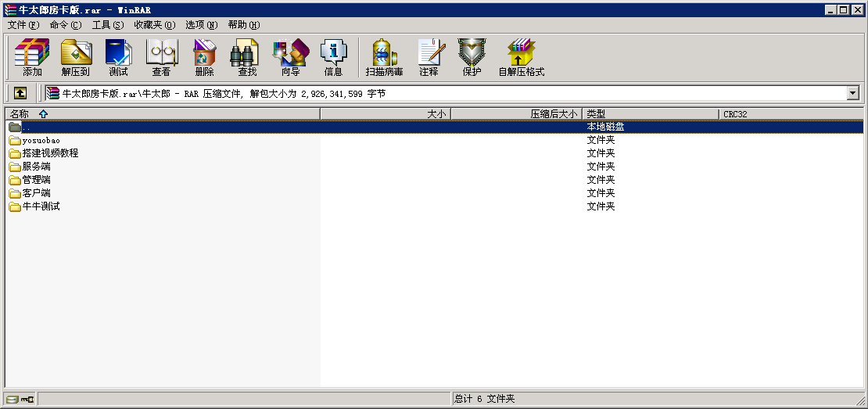Select the 服务端 folder
Image resolution: width=868 pixels, height=409 pixels.
point(36,167)
